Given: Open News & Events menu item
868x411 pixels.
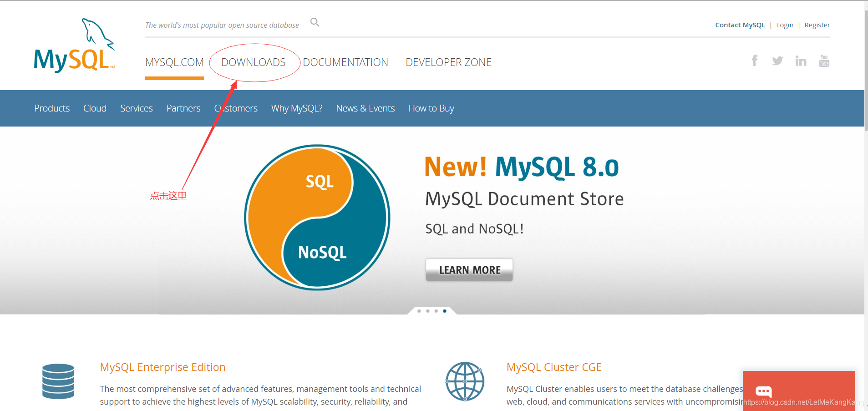Looking at the screenshot, I should point(365,108).
